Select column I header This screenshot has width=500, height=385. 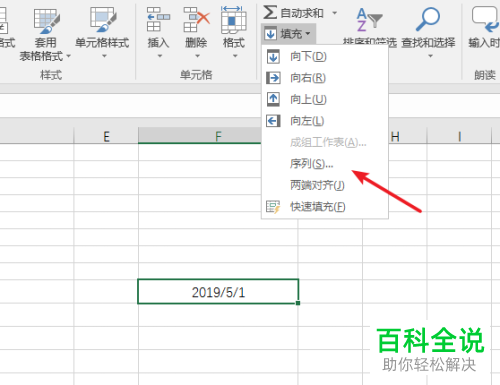[459, 136]
